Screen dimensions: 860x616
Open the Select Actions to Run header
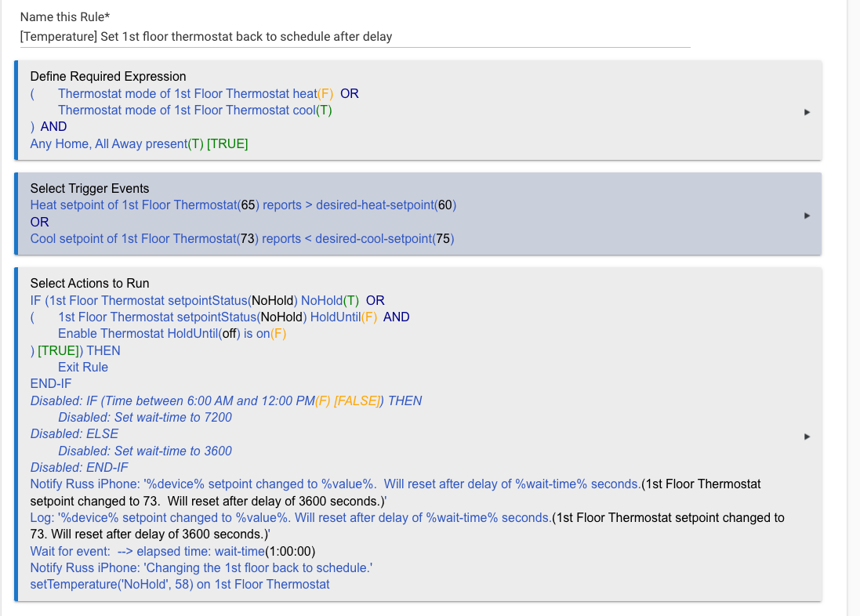coord(89,283)
